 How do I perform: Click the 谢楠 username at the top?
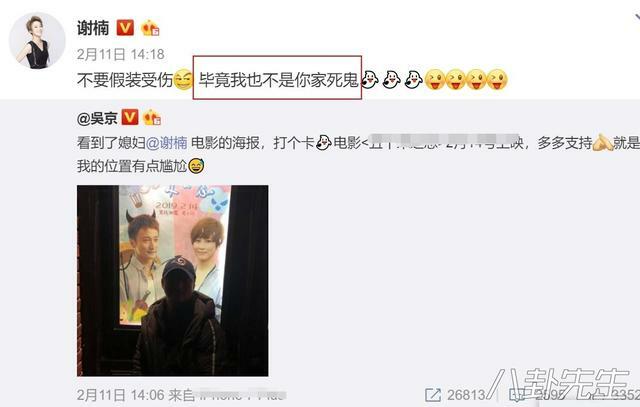(x=93, y=28)
